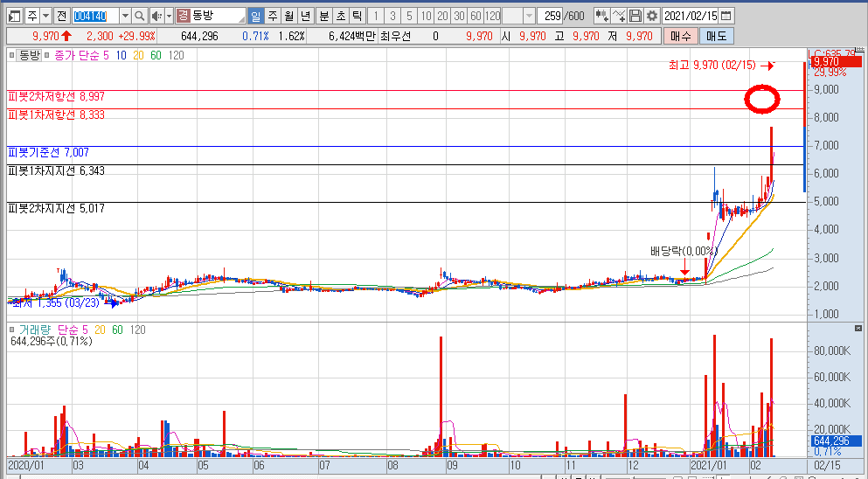Open the market type (주) dropdown arrow
Image resolution: width=868 pixels, height=479 pixels.
point(45,16)
